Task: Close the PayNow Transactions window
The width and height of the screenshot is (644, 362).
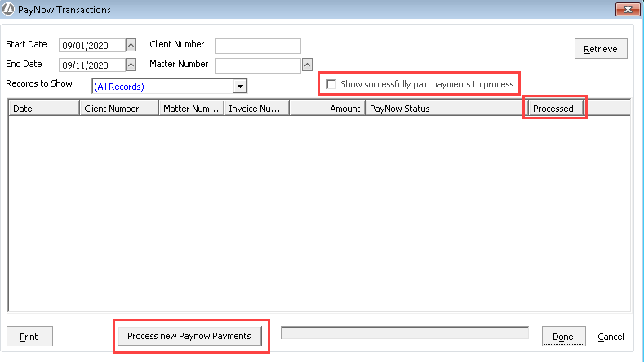Action: coord(628,9)
